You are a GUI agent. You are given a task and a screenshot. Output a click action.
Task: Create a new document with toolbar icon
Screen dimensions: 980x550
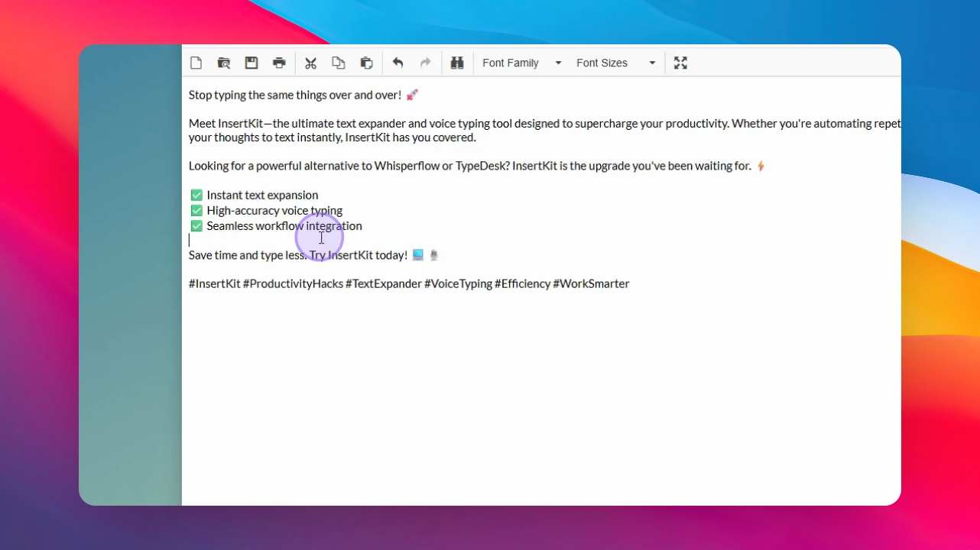tap(196, 63)
